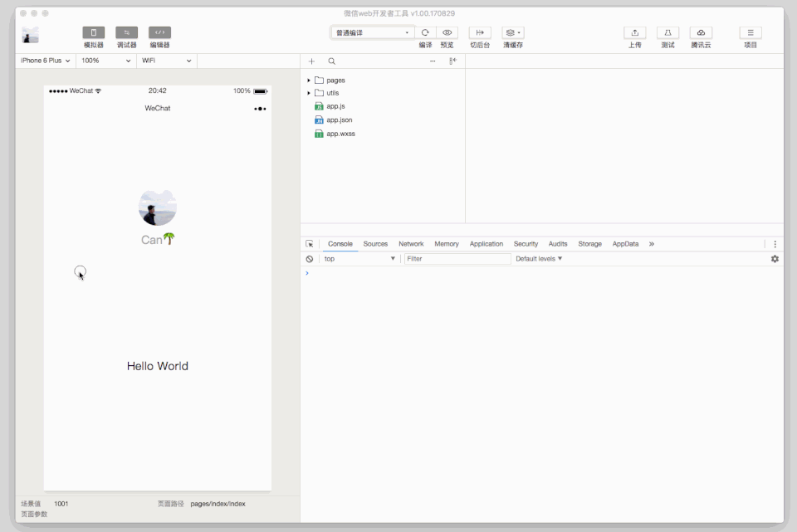Image resolution: width=797 pixels, height=532 pixels.
Task: Click the user avatar in toolbar
Action: [x=31, y=35]
